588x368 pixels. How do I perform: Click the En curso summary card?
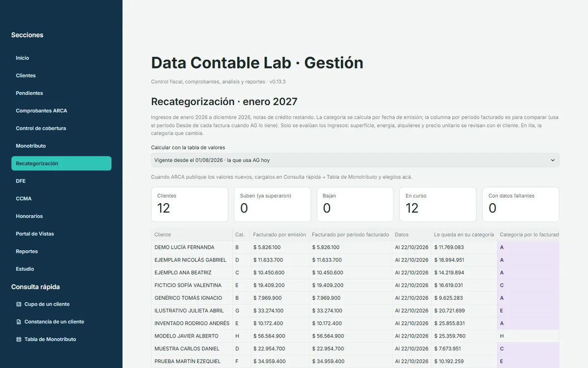point(438,205)
